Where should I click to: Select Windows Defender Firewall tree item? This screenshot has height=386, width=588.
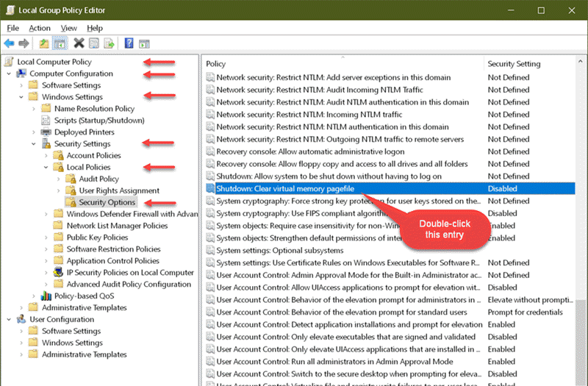click(x=132, y=214)
